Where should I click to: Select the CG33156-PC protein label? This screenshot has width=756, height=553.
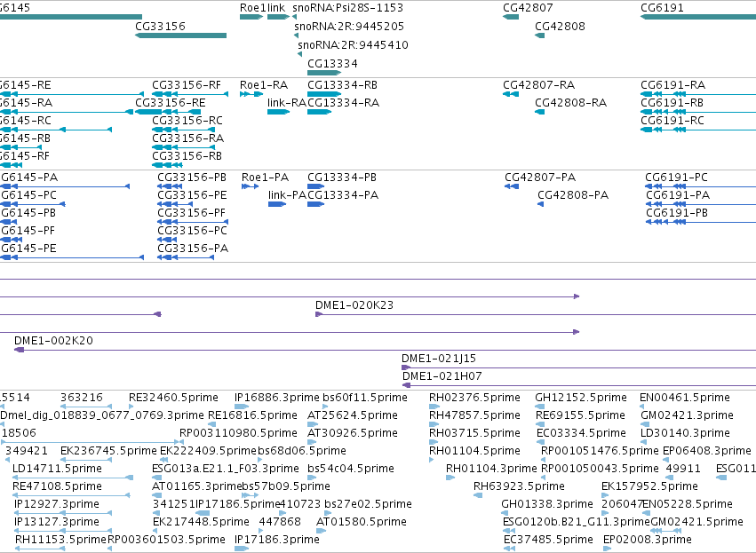(193, 231)
